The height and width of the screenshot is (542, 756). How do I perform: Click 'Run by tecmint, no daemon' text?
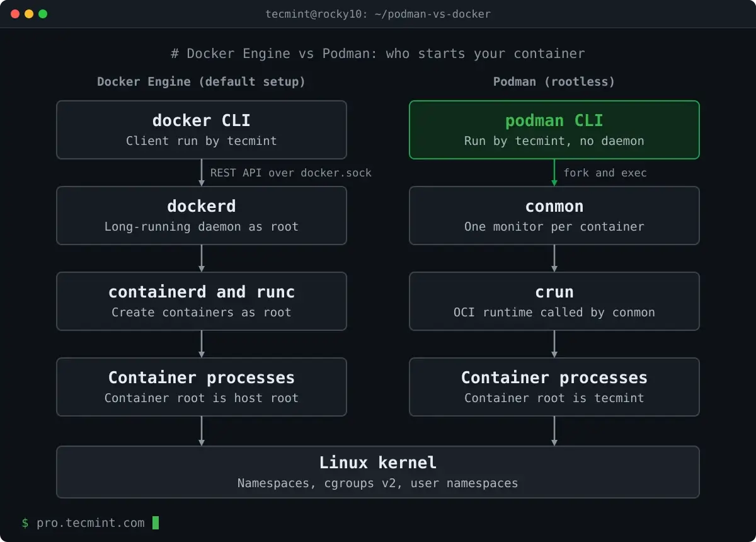[x=554, y=141]
